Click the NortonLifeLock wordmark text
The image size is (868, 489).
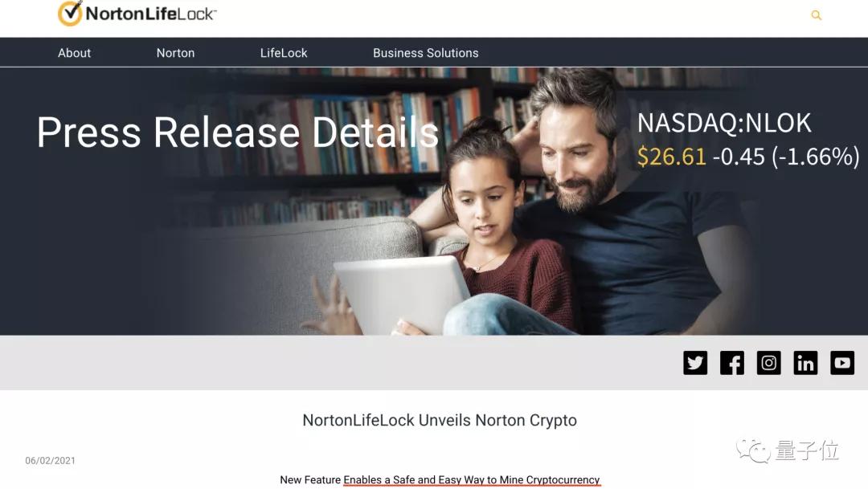coord(151,14)
